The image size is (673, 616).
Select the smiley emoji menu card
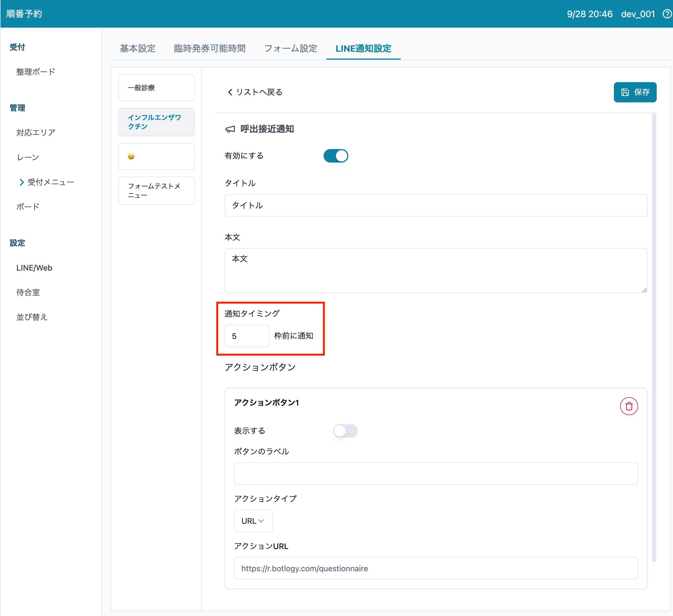coord(156,156)
